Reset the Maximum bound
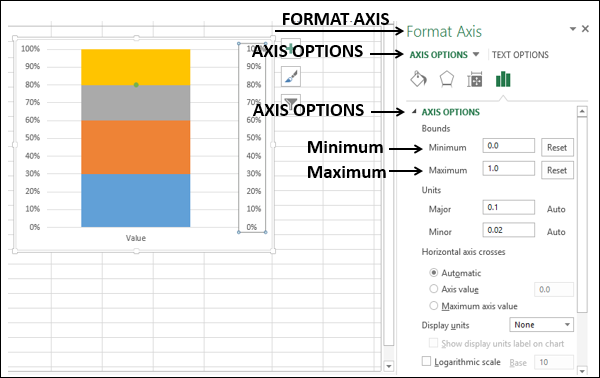 557,170
